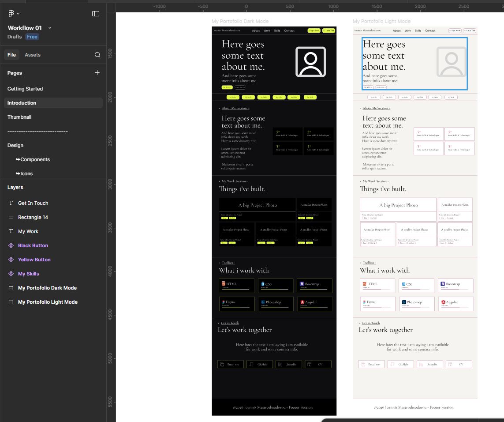Click the shape icon next to Rectangle 14

pos(11,217)
